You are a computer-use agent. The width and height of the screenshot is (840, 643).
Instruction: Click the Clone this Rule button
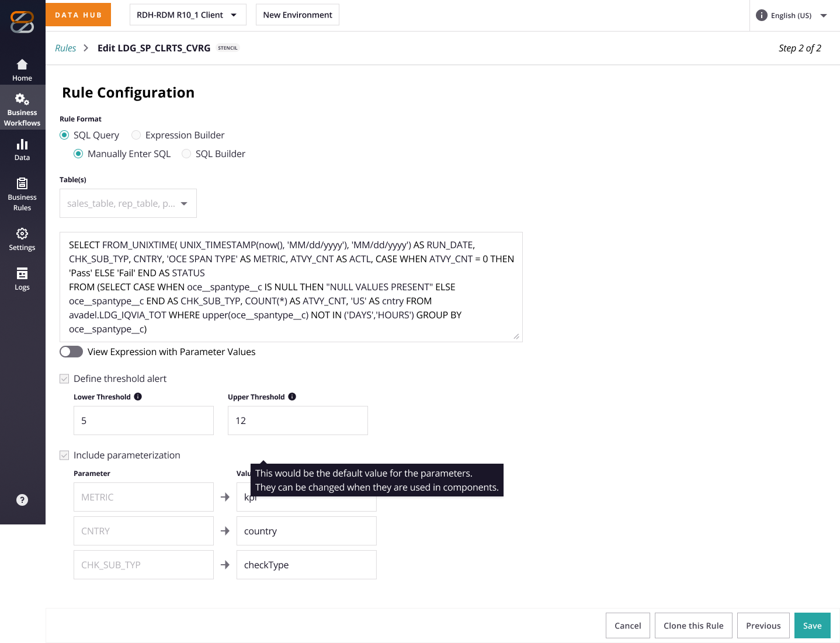(x=693, y=625)
